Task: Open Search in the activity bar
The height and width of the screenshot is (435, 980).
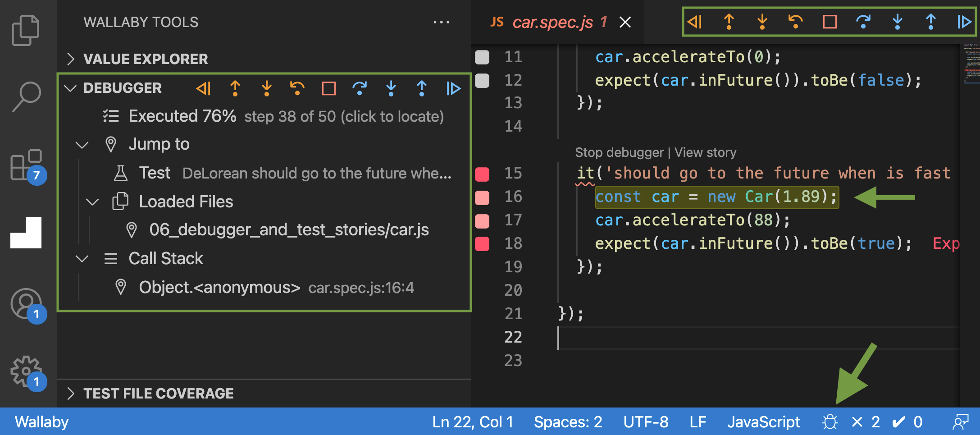Action: click(x=26, y=96)
